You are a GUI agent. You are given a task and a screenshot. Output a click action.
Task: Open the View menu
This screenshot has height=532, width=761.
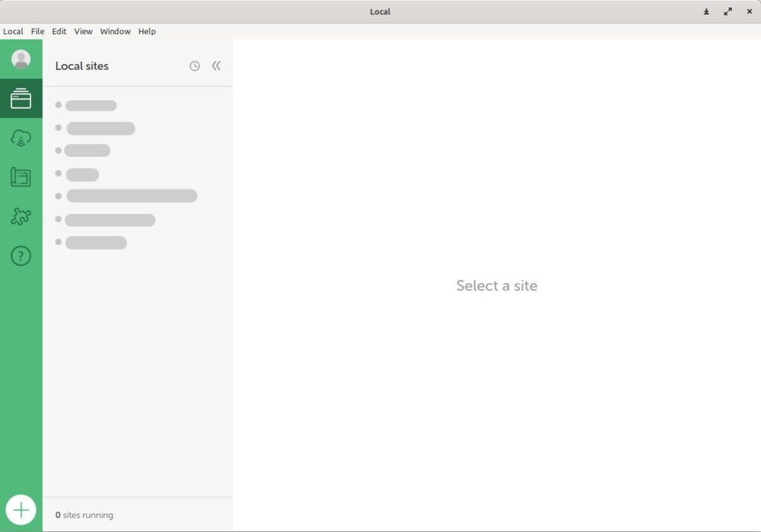coord(83,31)
